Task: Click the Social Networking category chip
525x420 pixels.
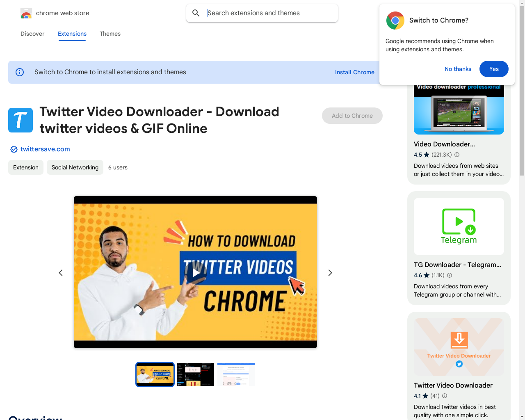Action: [75, 167]
